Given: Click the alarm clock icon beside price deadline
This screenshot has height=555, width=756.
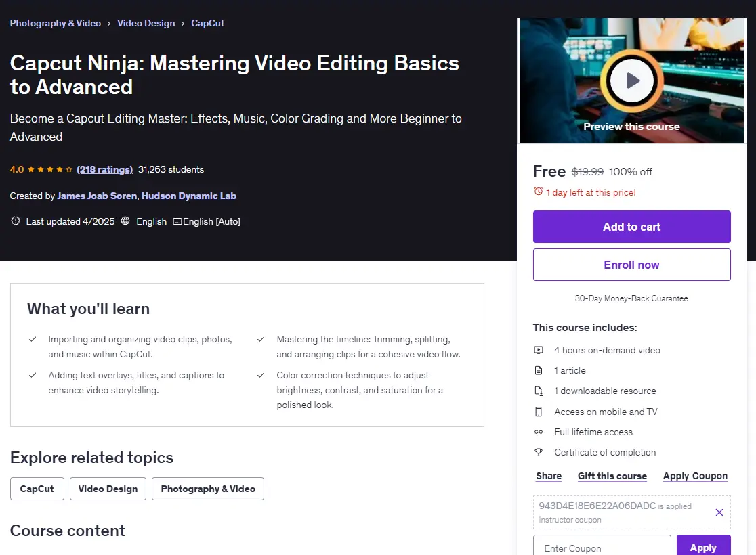Looking at the screenshot, I should [x=538, y=192].
